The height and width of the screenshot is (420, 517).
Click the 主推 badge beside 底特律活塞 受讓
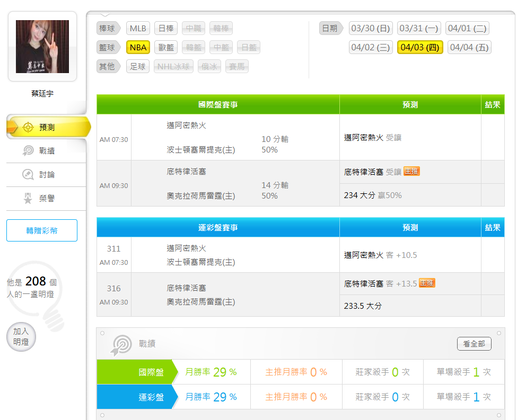(411, 171)
